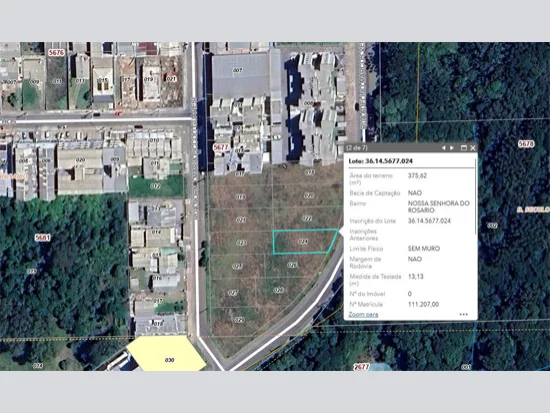Click the popup's vertical scrollbar

coord(476,196)
